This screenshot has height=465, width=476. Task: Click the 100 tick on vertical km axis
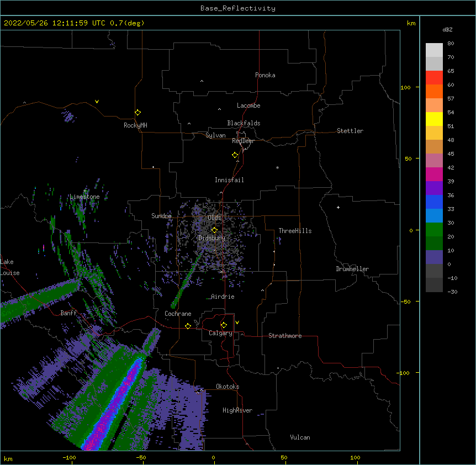(405, 87)
